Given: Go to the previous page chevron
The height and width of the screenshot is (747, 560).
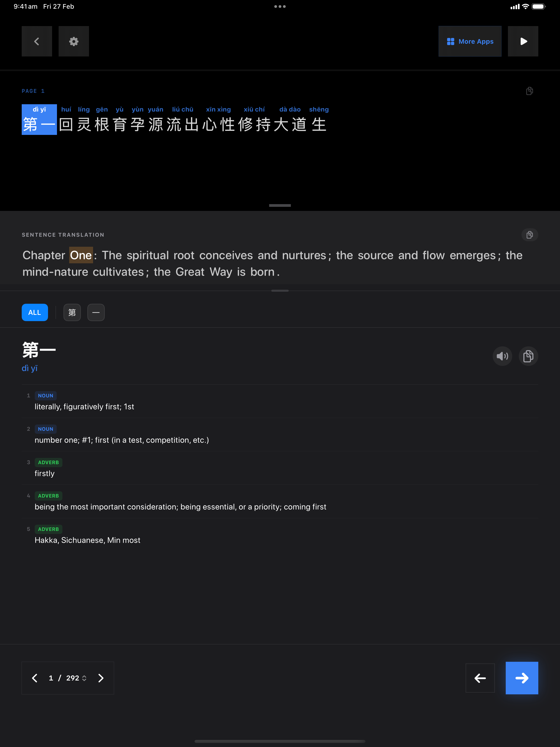Looking at the screenshot, I should tap(34, 678).
